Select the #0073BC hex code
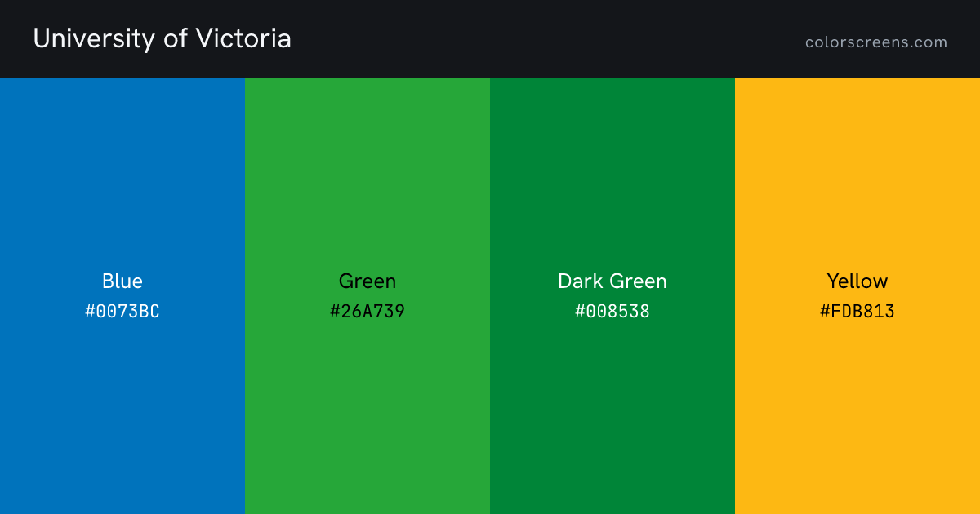 122,311
